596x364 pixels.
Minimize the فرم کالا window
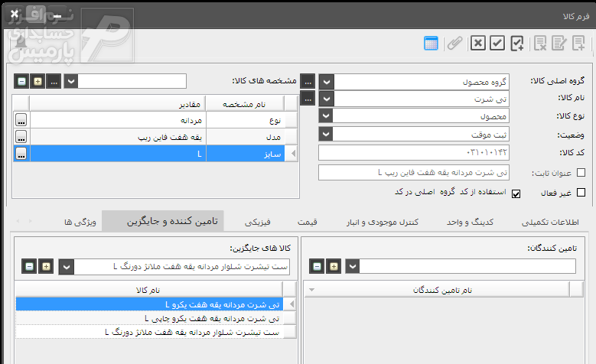tap(57, 15)
